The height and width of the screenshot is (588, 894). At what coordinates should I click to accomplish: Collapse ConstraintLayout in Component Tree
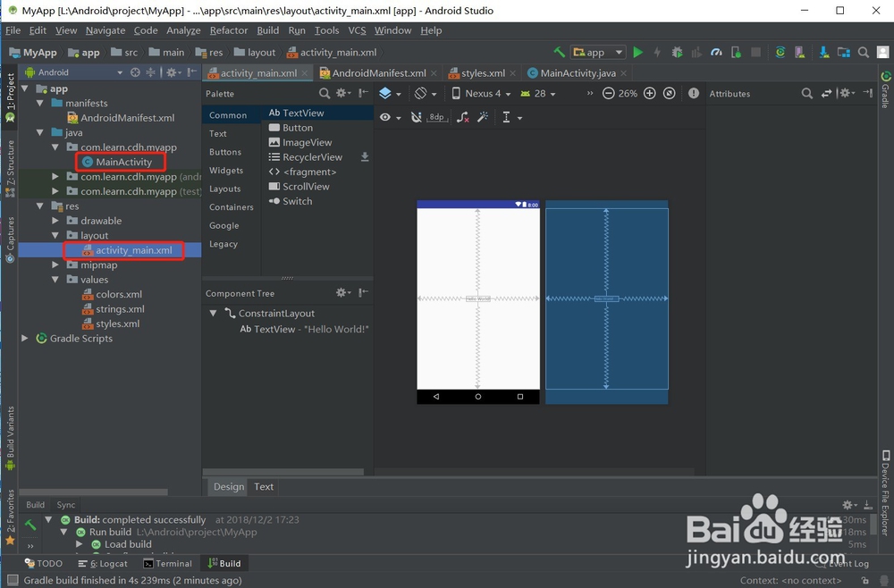[x=213, y=314]
